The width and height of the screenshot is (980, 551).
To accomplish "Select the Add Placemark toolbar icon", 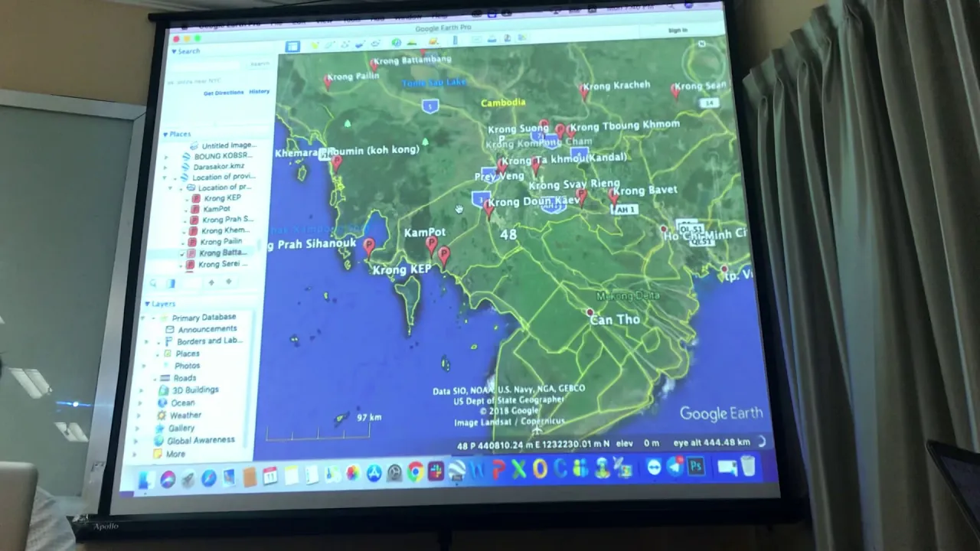I will [x=315, y=45].
